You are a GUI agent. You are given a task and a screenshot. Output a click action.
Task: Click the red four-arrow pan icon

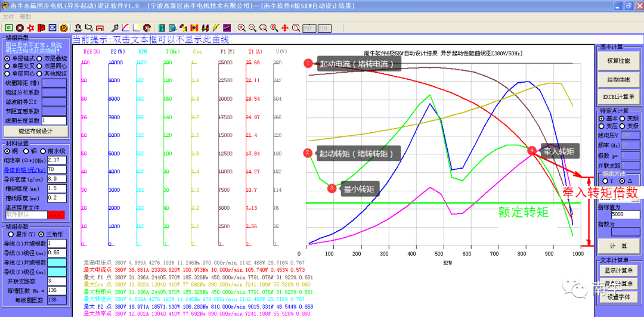coord(285,28)
